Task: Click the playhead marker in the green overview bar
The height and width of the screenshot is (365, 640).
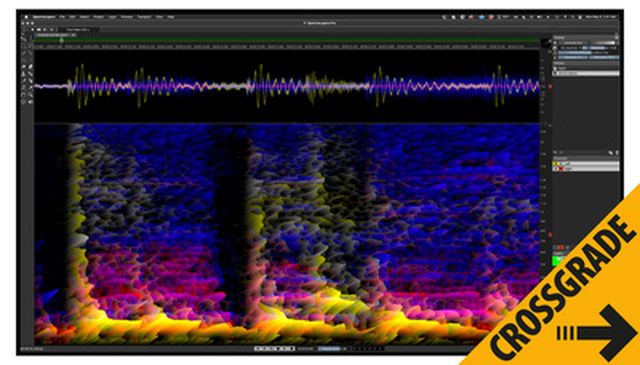Action: [62, 40]
